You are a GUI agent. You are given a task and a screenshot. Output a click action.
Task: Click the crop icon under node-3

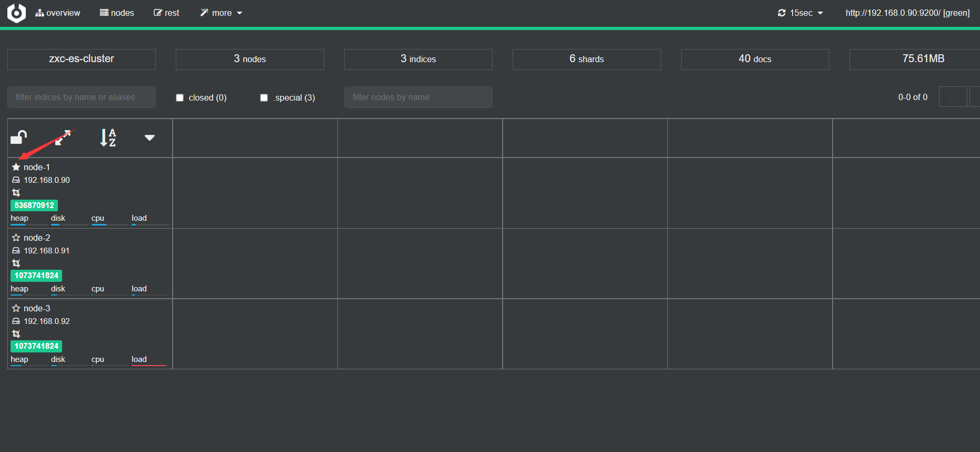[x=16, y=334]
